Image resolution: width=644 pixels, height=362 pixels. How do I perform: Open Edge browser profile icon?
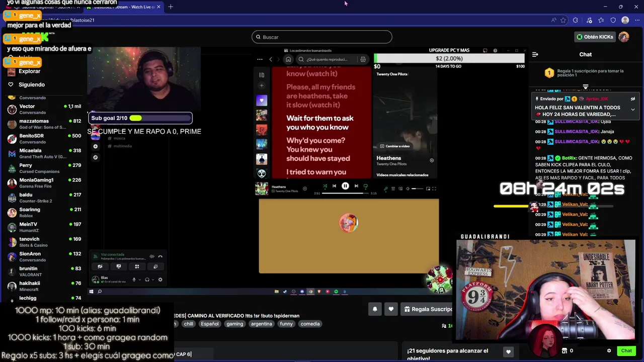pos(625,20)
